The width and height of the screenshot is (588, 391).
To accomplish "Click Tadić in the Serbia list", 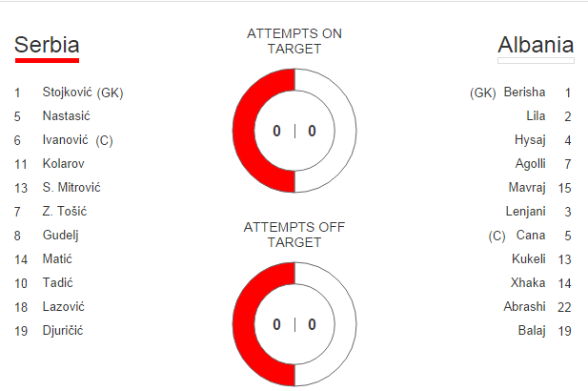I will [x=58, y=283].
